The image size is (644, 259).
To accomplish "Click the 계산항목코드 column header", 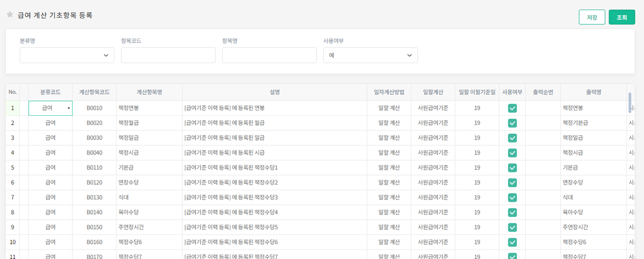I will click(x=94, y=92).
